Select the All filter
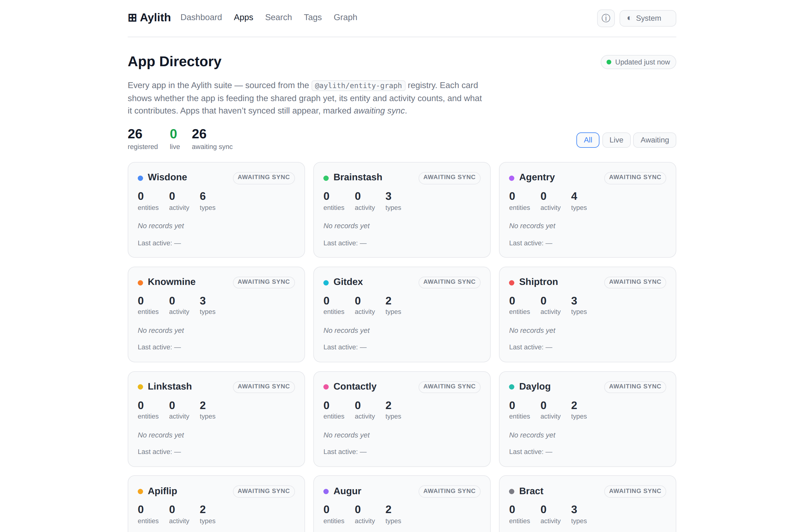The height and width of the screenshot is (532, 804). coord(588,140)
